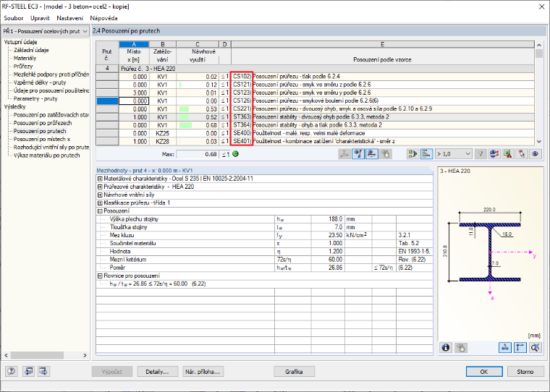Open the >1,0 ratio filter dropdown
The image size is (550, 392).
click(453, 154)
